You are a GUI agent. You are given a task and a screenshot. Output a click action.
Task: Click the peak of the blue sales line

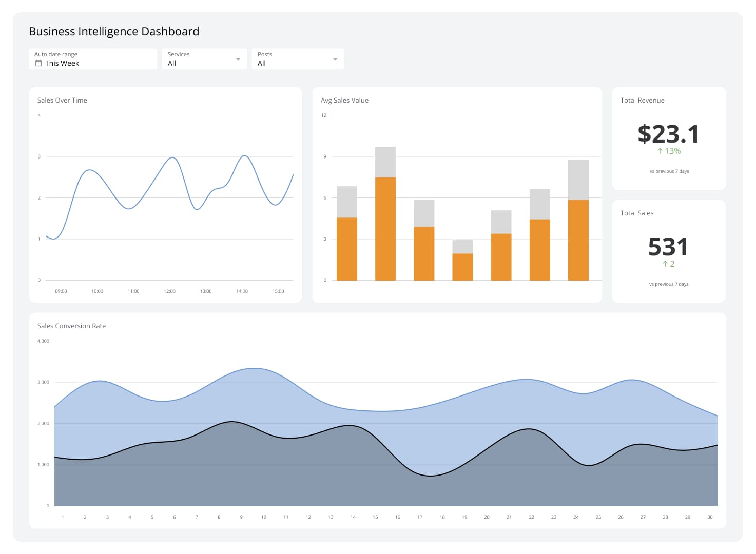(x=244, y=155)
